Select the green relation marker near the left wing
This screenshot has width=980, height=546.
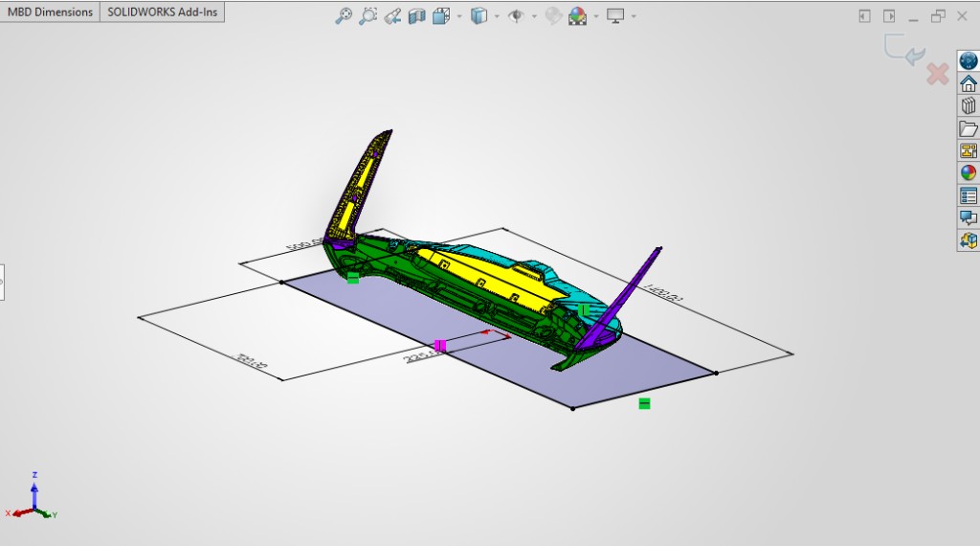click(x=353, y=278)
